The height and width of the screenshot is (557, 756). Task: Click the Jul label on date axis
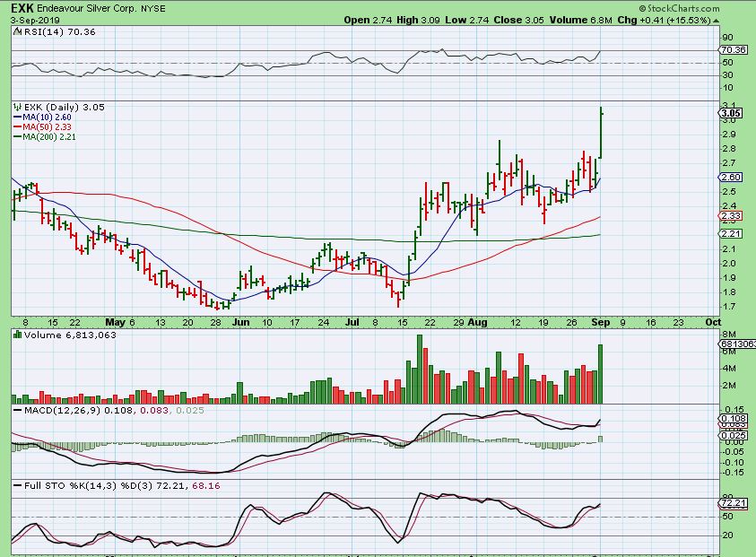coord(352,322)
